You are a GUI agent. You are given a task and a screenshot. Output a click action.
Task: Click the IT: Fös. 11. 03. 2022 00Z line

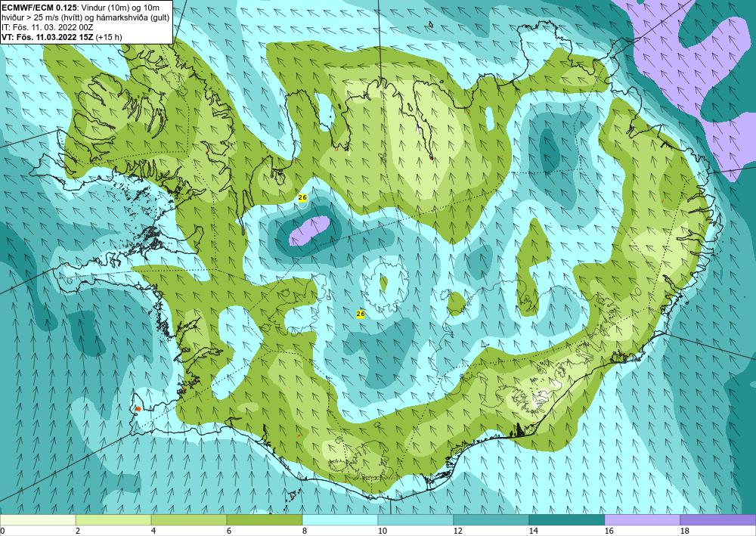[x=48, y=28]
